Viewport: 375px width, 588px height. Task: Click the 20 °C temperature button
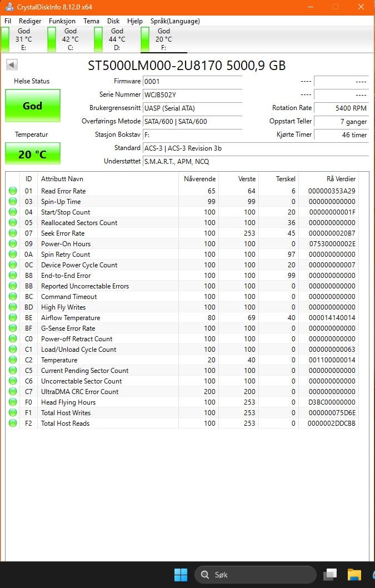pos(33,154)
